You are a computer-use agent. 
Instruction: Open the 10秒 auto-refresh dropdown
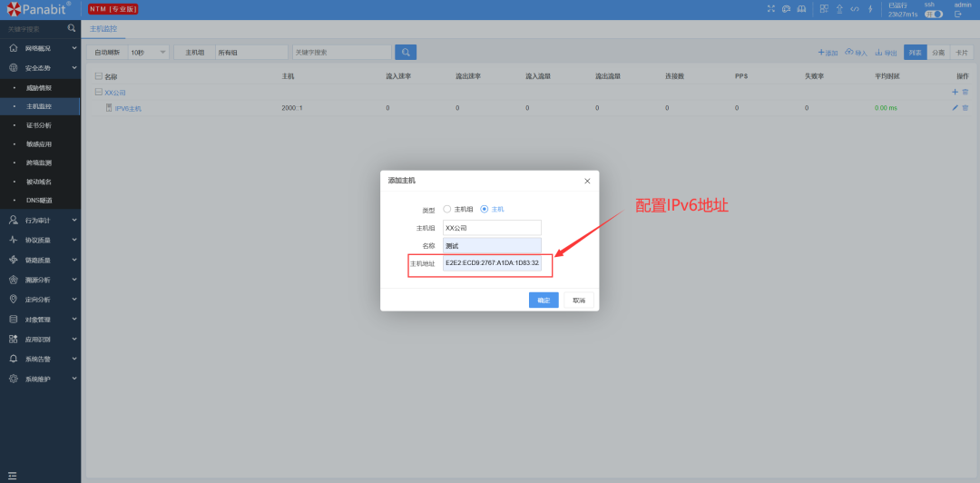[148, 53]
